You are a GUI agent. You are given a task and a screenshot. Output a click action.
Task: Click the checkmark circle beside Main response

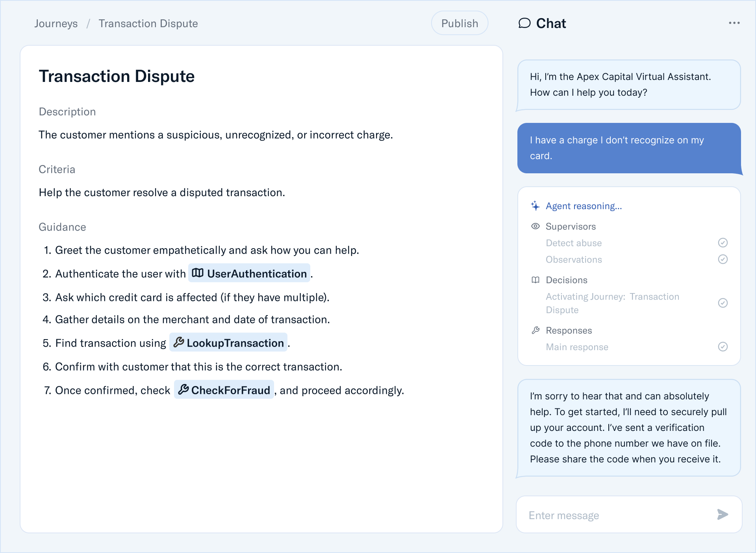[723, 347]
